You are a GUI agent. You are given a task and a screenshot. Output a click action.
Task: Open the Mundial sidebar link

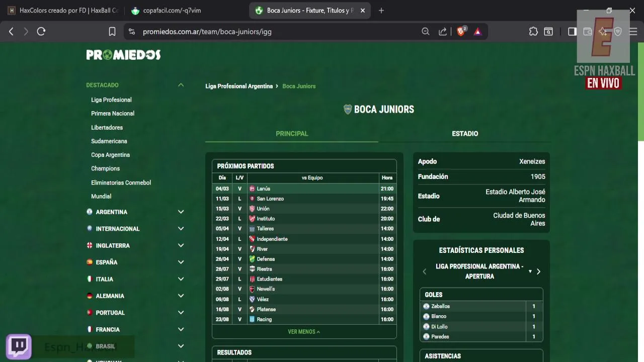[101, 196]
